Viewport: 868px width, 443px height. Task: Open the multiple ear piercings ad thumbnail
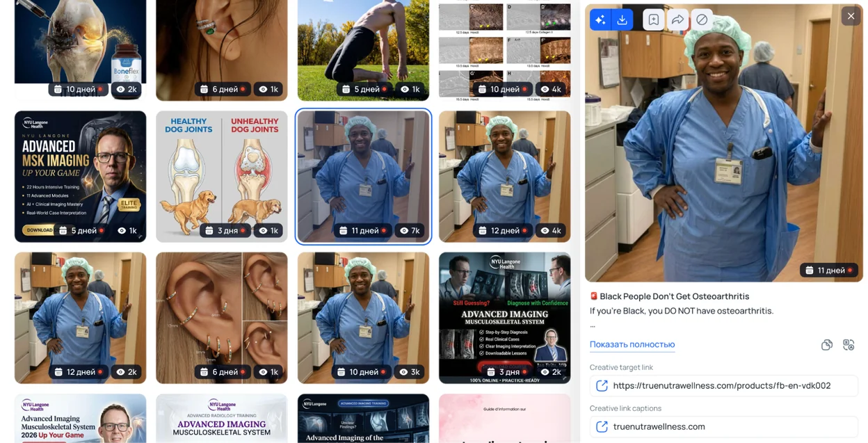(222, 318)
